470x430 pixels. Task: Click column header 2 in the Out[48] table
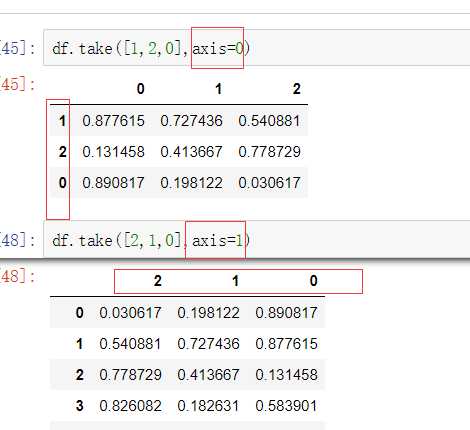[158, 281]
